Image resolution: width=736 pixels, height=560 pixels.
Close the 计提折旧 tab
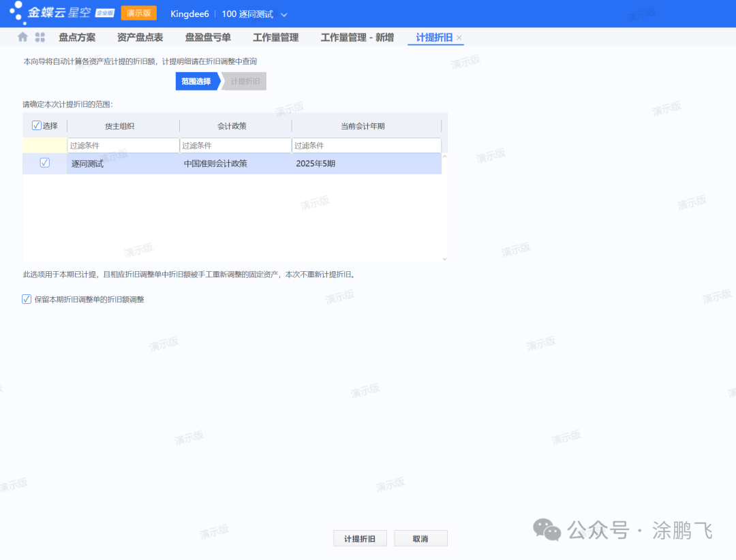[459, 38]
